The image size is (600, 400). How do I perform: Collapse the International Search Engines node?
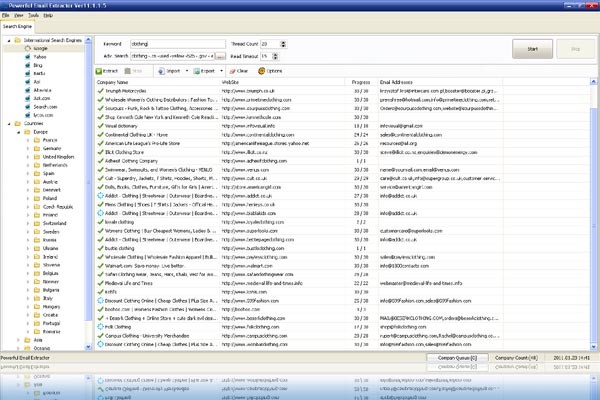[9, 40]
